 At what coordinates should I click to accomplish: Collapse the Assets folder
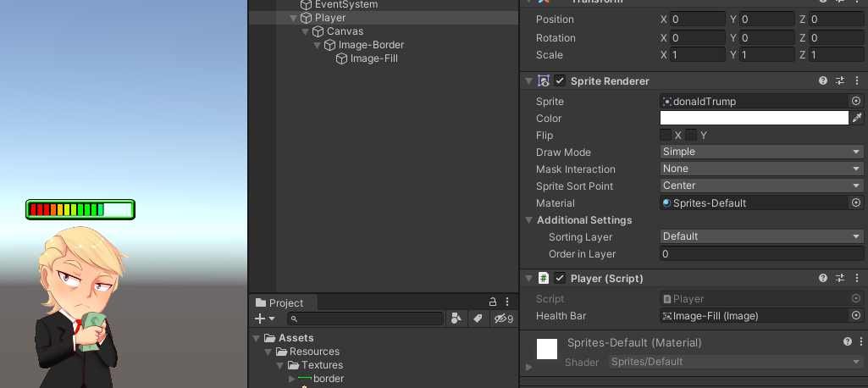pos(256,338)
